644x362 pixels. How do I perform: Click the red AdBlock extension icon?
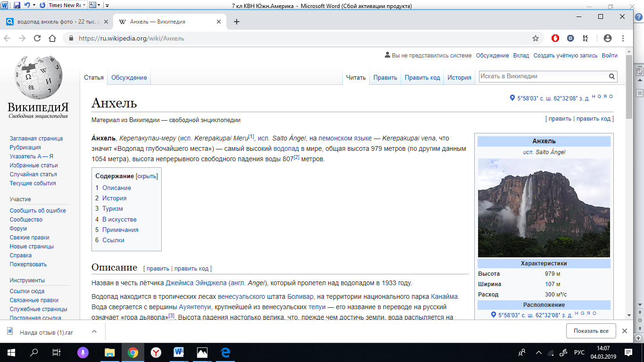tap(555, 38)
